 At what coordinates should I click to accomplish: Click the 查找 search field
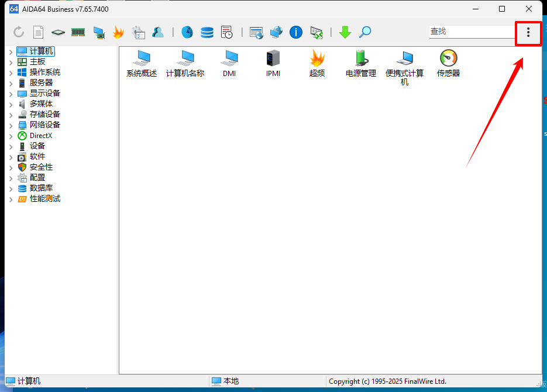(x=472, y=32)
